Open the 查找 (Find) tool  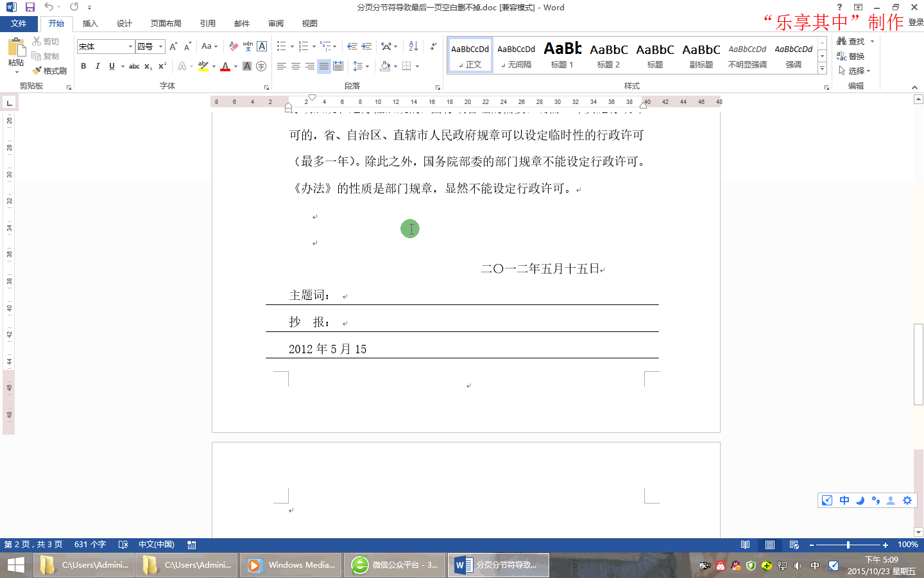pos(858,40)
